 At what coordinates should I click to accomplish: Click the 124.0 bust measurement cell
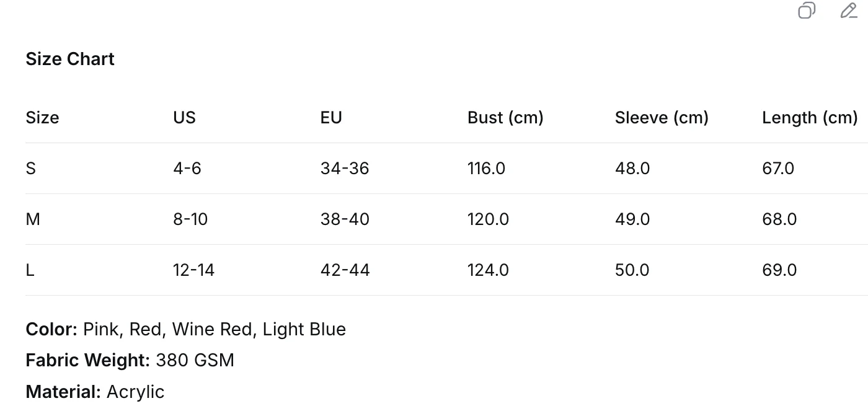point(488,270)
